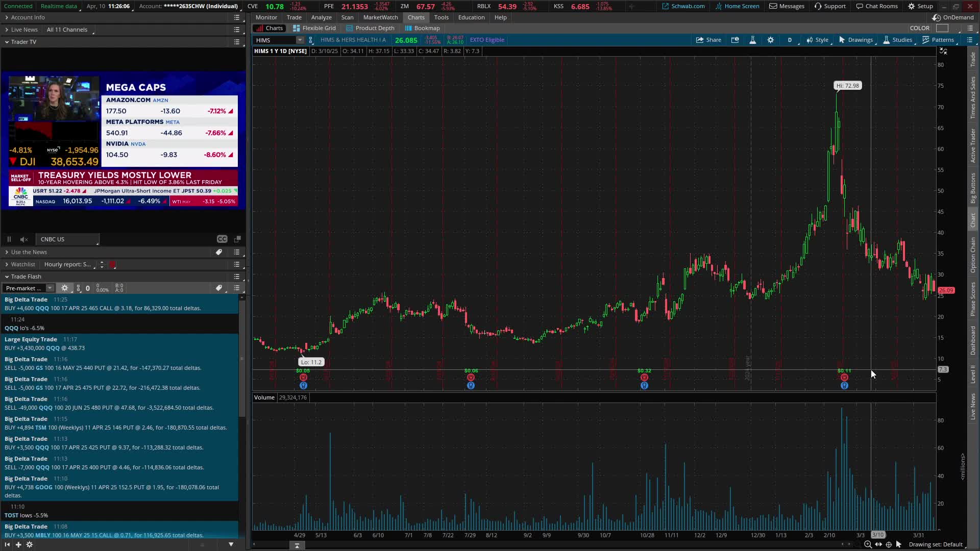Click the symbol link icon beside HIMS box

(310, 40)
